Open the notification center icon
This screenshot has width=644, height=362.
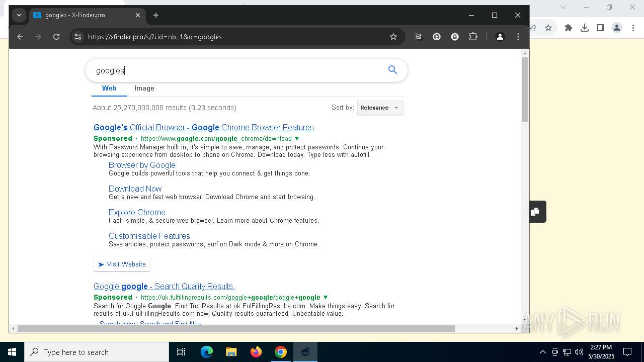click(x=627, y=352)
